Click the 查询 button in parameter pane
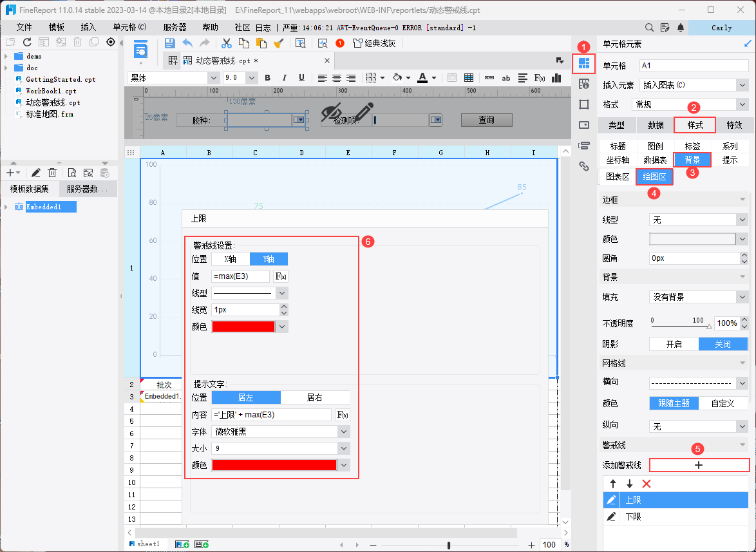756x552 pixels. 486,120
